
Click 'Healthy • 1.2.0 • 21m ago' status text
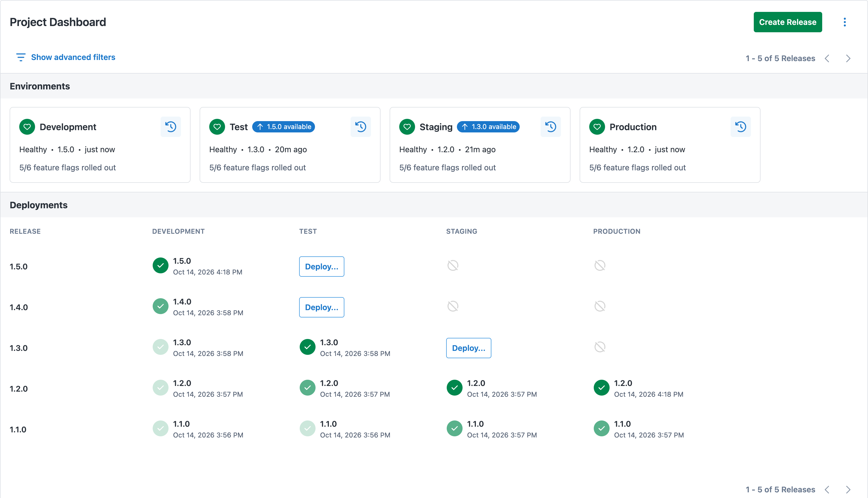tap(447, 149)
